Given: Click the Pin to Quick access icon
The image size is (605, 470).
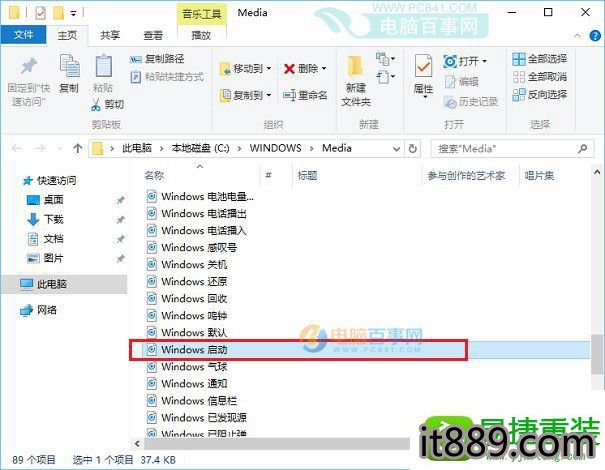Looking at the screenshot, I should (x=29, y=66).
